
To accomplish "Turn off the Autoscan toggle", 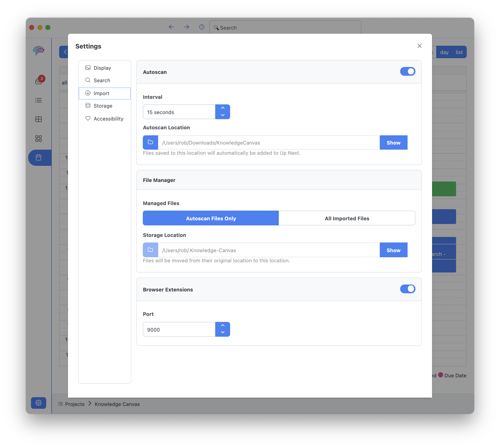I will [407, 71].
